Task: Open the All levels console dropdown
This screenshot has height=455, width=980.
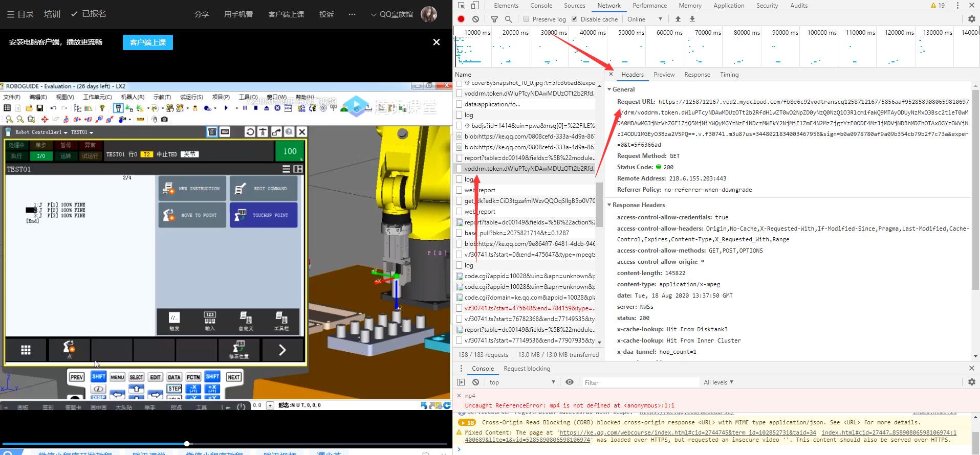Action: tap(718, 382)
